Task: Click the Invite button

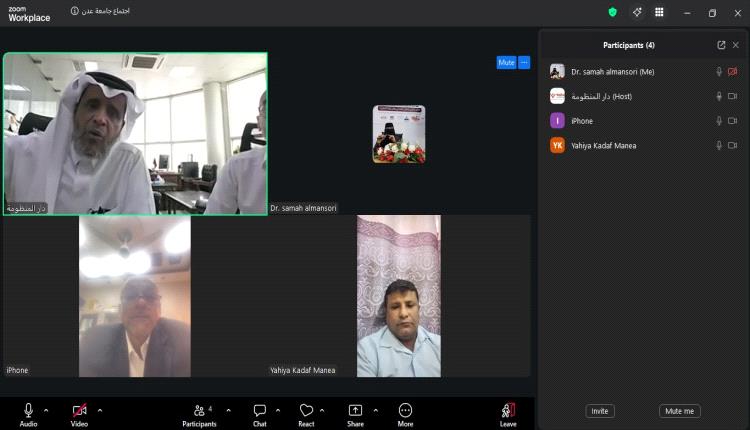Action: (600, 411)
